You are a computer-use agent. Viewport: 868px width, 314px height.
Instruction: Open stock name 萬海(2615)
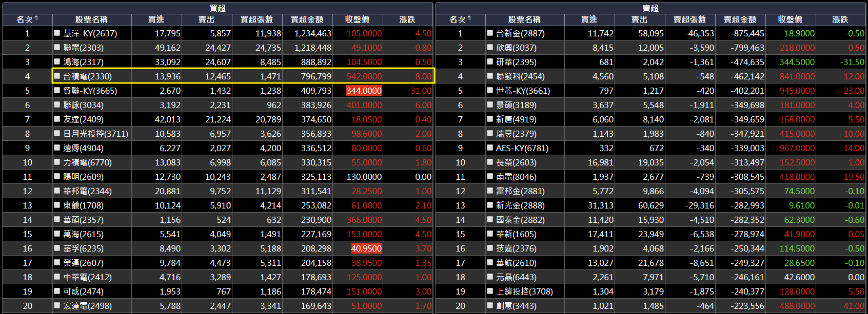(83, 234)
